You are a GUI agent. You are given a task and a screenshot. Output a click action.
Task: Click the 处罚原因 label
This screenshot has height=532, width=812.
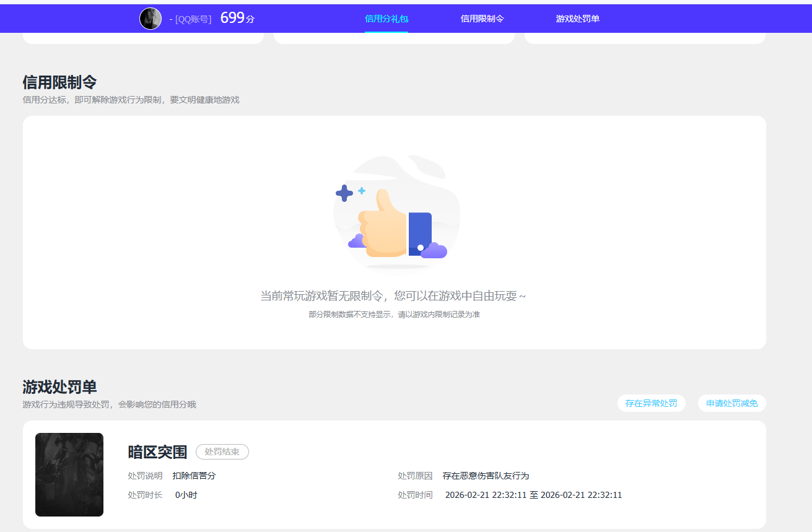(x=415, y=476)
